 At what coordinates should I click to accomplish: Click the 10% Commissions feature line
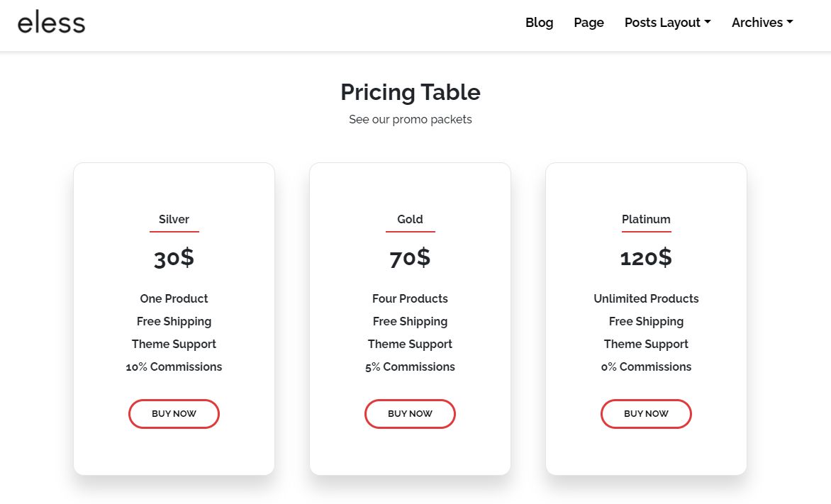(174, 366)
